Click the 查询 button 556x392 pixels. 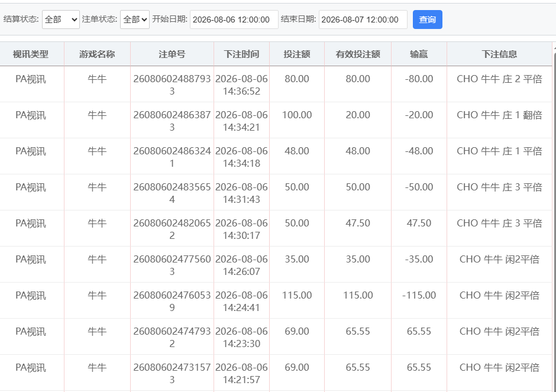[x=427, y=20]
